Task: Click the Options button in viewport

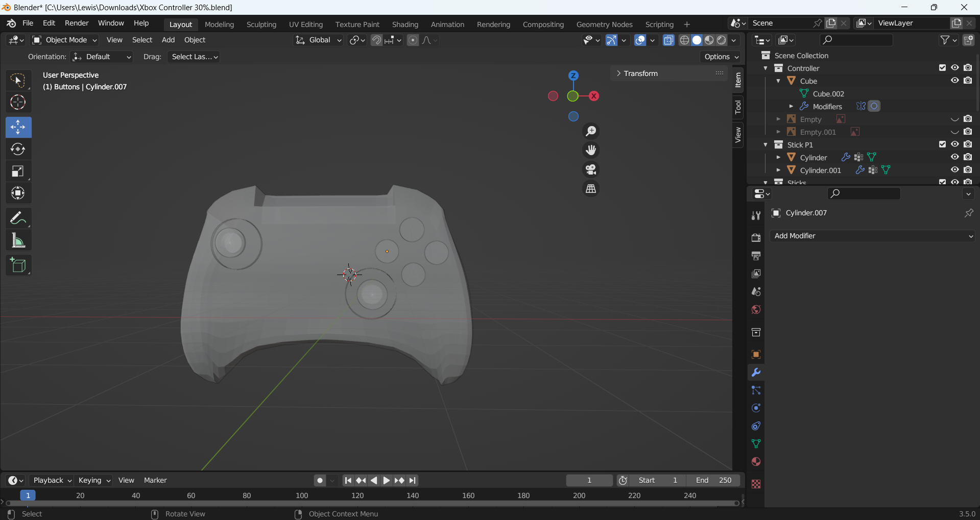Action: [x=721, y=57]
